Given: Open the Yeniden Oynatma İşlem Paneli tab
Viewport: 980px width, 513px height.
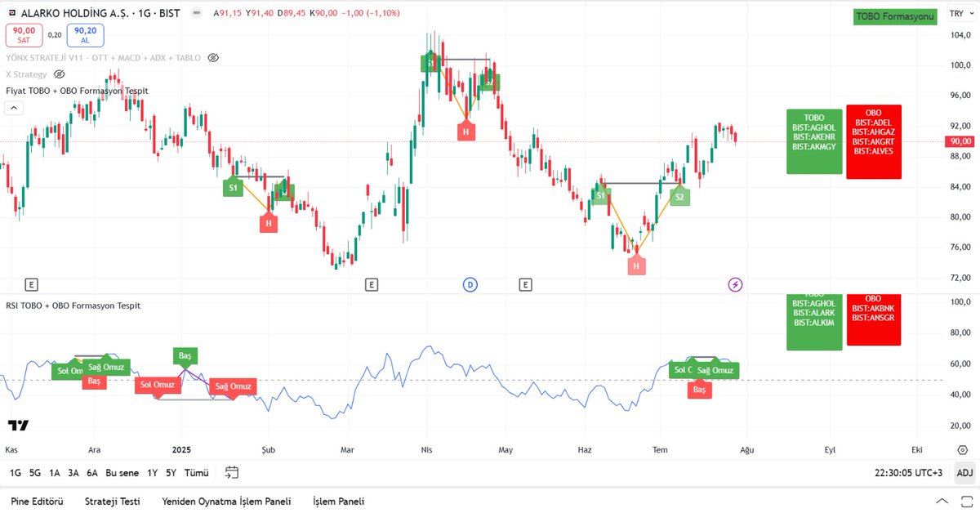Looking at the screenshot, I should 226,502.
